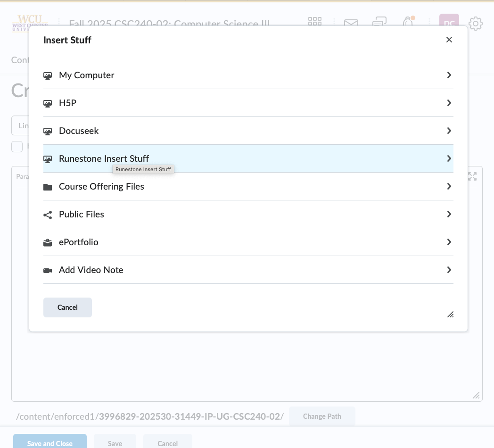Click the Add Video Note camera icon
Viewport: 494px width, 448px height.
48,270
